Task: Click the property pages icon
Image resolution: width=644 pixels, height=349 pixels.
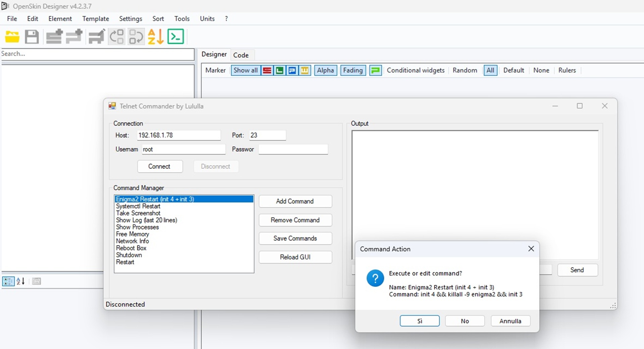Action: (x=37, y=282)
